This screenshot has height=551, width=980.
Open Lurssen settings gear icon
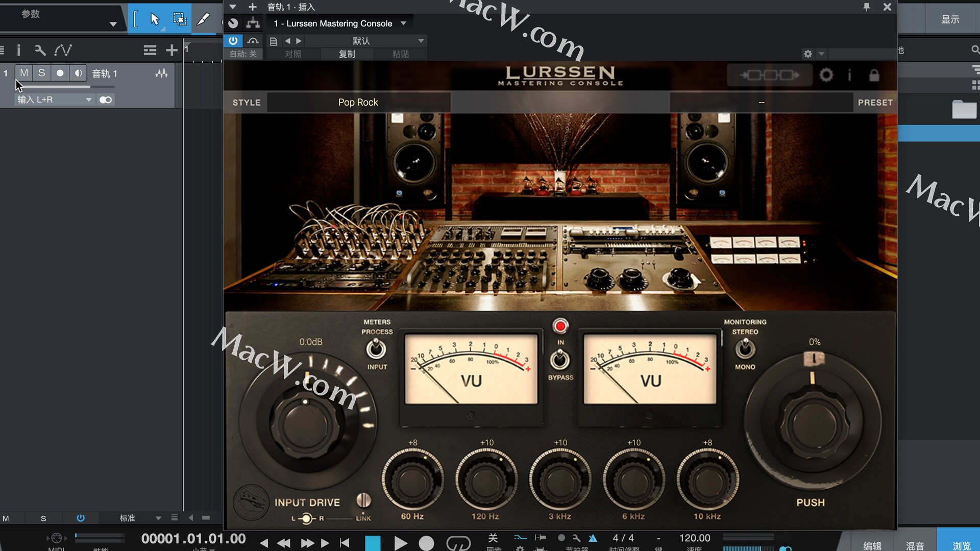click(x=826, y=76)
